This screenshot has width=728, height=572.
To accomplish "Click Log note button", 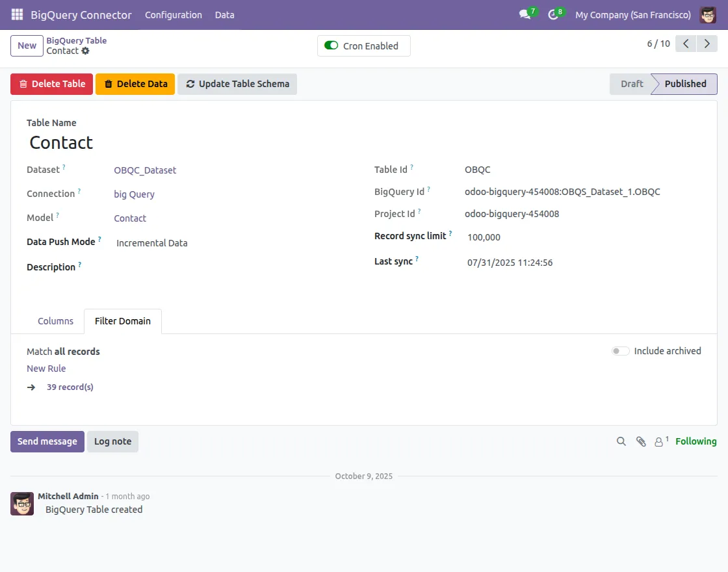I will (113, 441).
